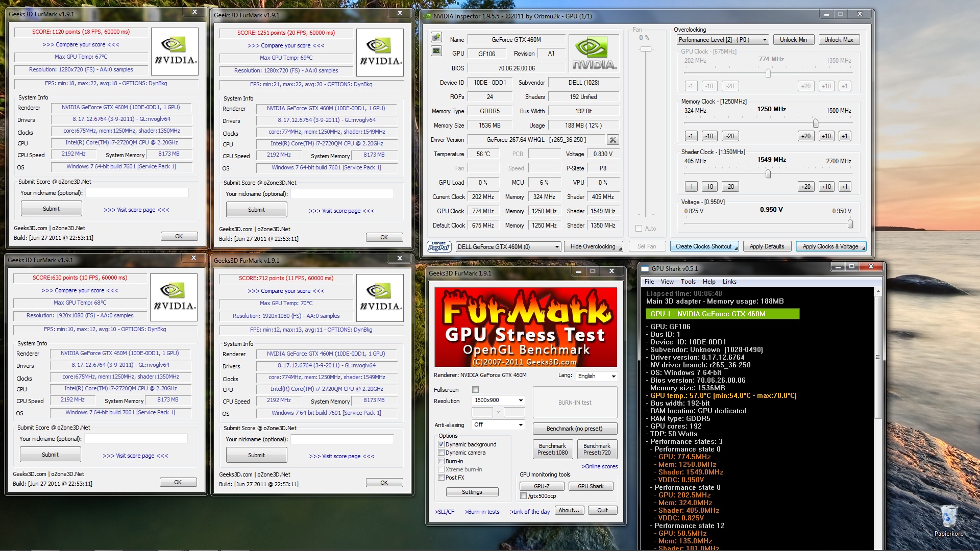The height and width of the screenshot is (551, 980).
Task: Click Create Clocks Shortcut button
Action: click(x=704, y=246)
